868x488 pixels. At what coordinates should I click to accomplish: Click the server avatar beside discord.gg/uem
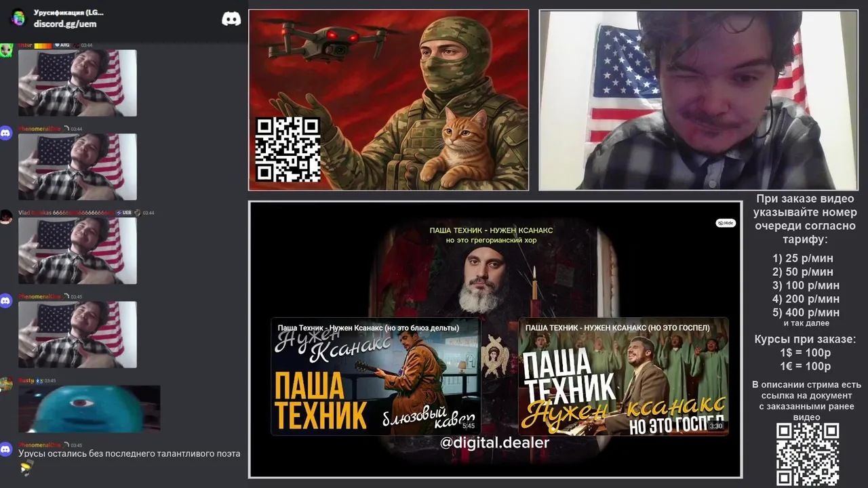point(18,18)
